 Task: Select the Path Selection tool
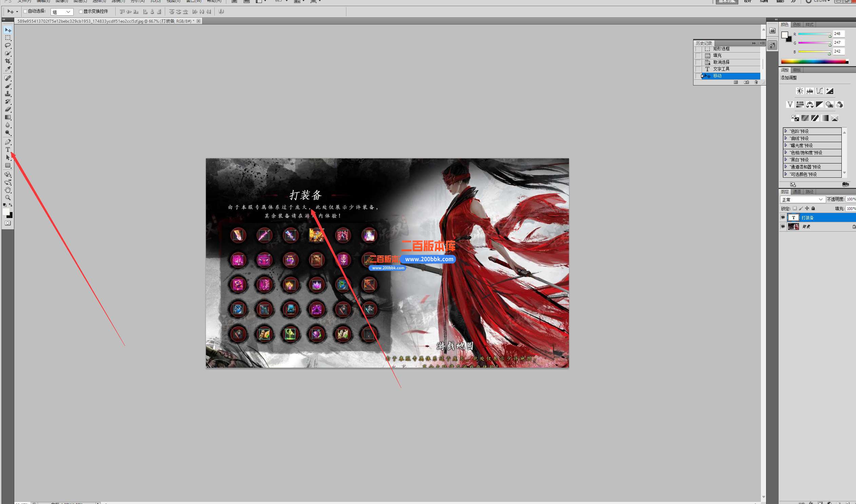pyautogui.click(x=8, y=158)
